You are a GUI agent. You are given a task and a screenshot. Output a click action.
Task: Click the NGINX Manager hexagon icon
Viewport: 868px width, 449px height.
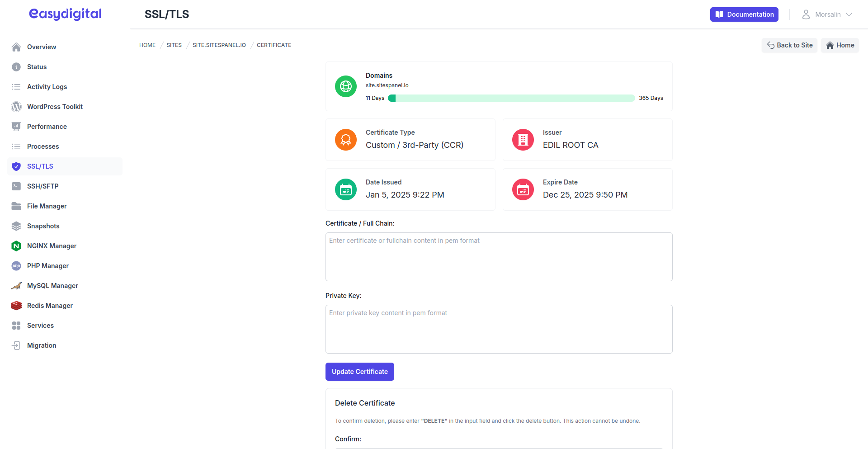(16, 246)
